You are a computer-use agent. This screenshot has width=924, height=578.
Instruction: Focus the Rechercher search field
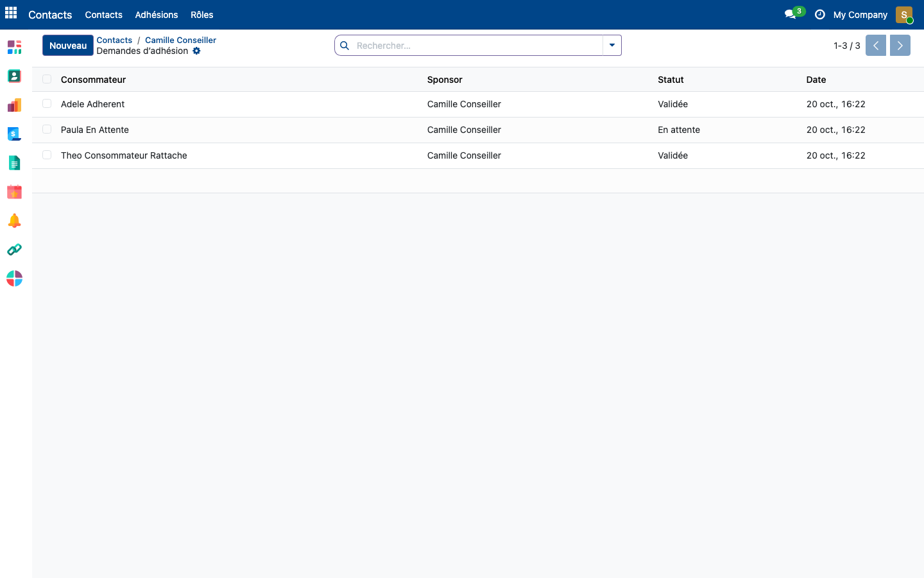click(x=477, y=46)
